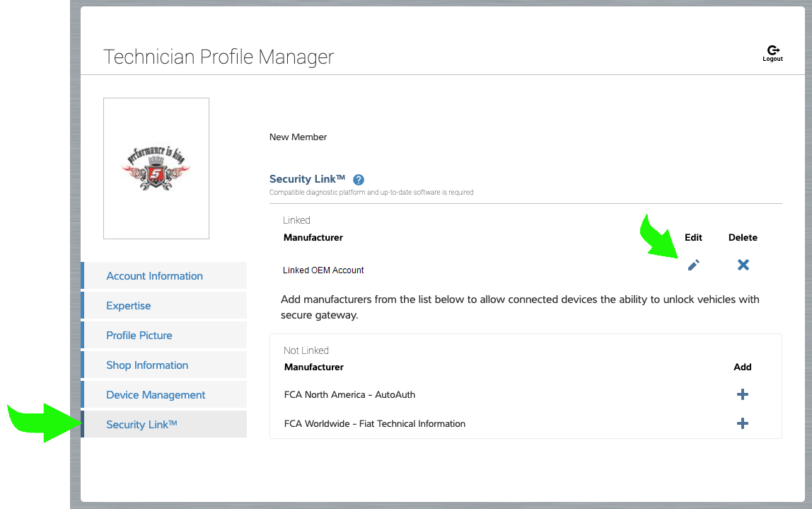Screen dimensions: 812x509
Task: Select the Delete column header
Action: coord(743,237)
